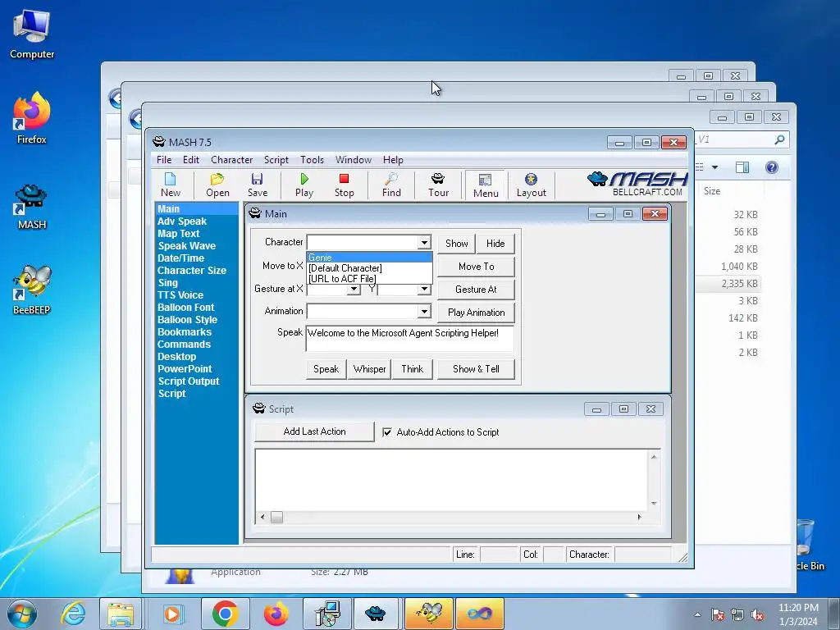Screen dimensions: 840x630
Task: Open the Computer desktop icon
Action: (x=32, y=34)
